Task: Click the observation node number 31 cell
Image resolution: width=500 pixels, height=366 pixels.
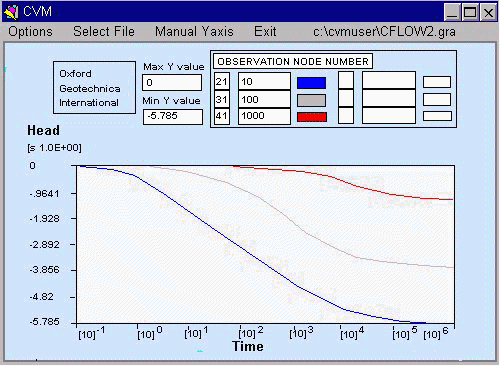Action: pyautogui.click(x=222, y=99)
